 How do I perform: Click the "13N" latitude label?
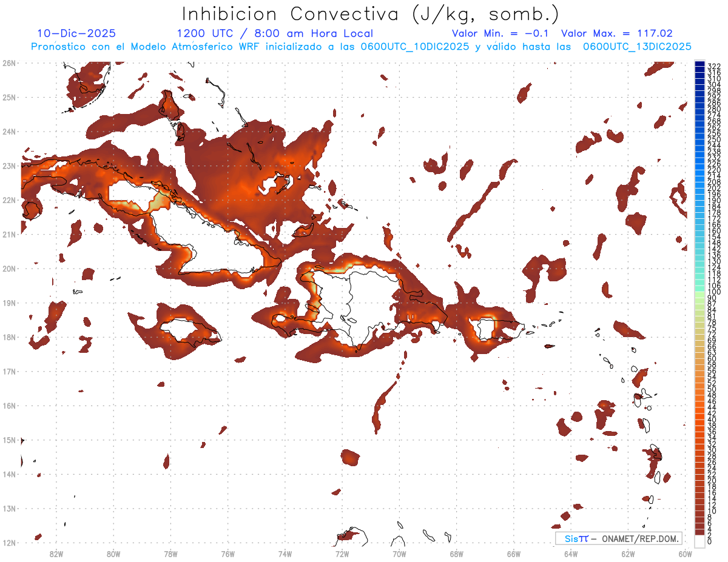coord(8,509)
